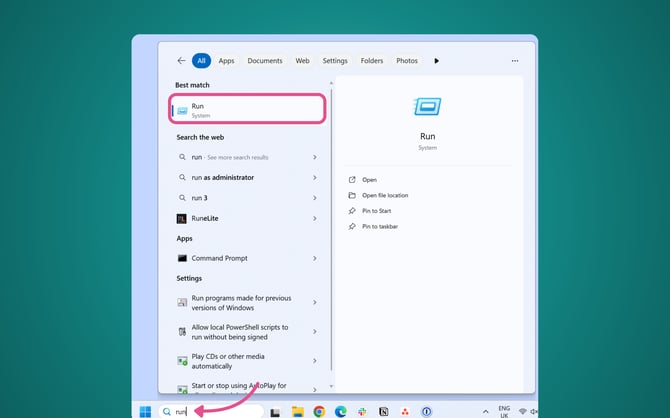Choose Pin to taskbar for Run
The height and width of the screenshot is (418, 670).
click(x=379, y=227)
